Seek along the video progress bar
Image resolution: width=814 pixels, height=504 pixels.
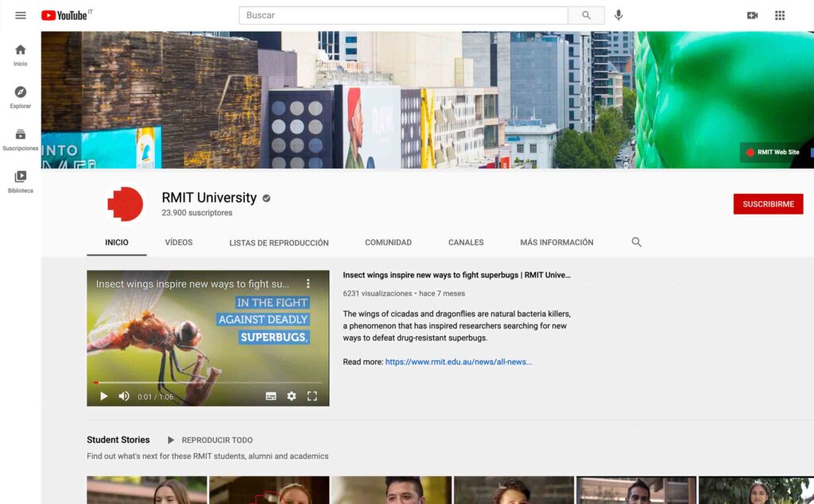click(207, 382)
